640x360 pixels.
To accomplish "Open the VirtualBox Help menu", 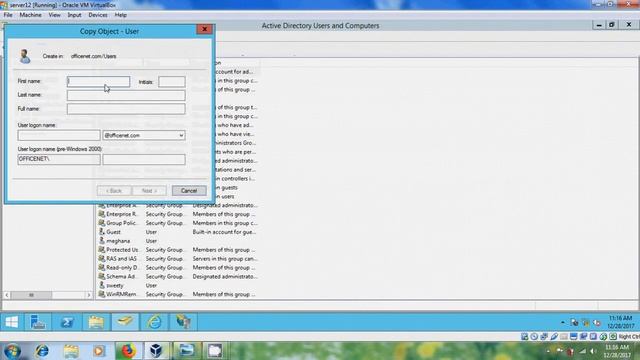I will (120, 15).
